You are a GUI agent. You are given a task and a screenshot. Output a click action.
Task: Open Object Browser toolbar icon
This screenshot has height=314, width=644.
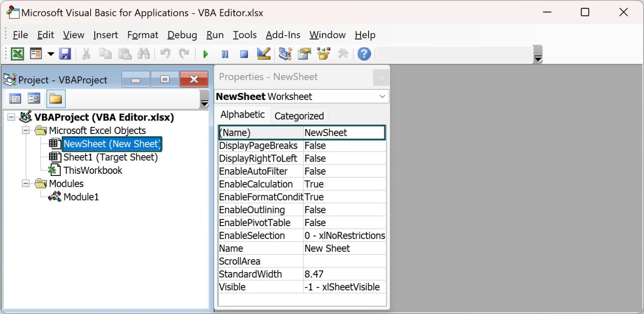324,54
